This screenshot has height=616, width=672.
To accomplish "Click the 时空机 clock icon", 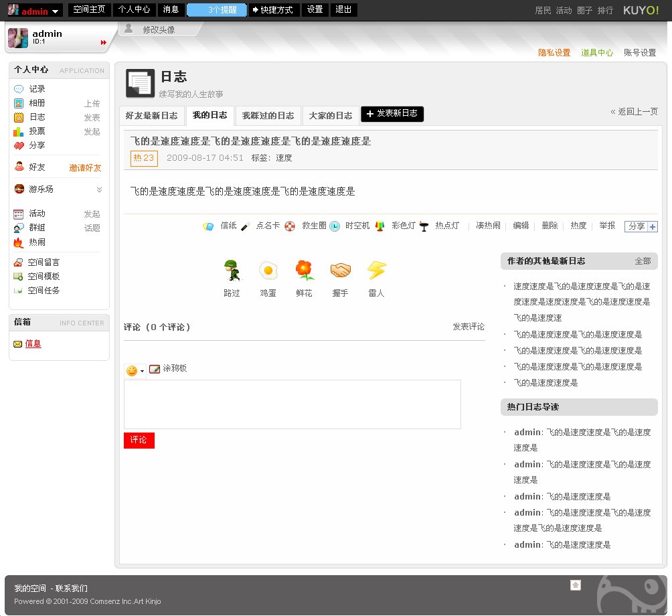I will [335, 226].
